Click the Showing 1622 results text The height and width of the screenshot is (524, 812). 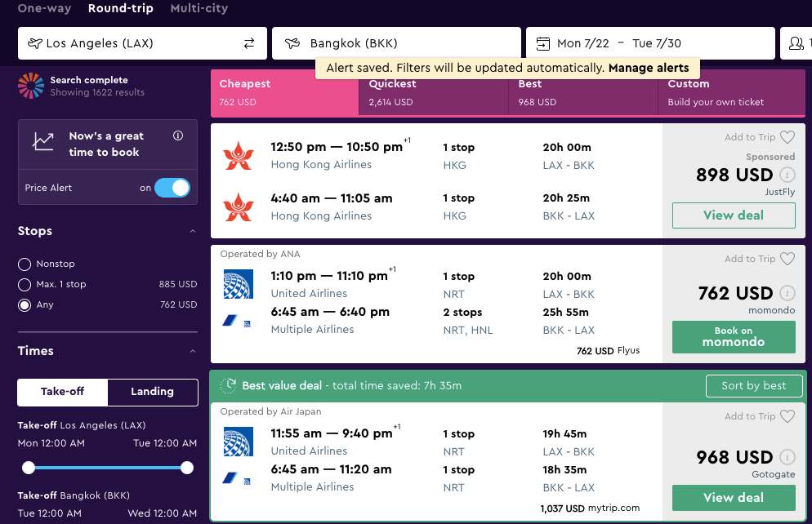click(x=97, y=92)
